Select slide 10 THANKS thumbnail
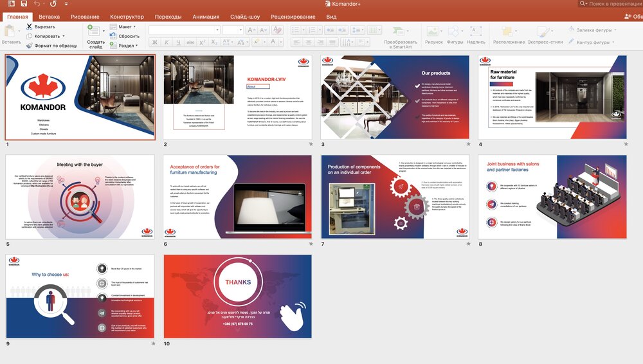Image resolution: width=643 pixels, height=364 pixels. pos(237,296)
